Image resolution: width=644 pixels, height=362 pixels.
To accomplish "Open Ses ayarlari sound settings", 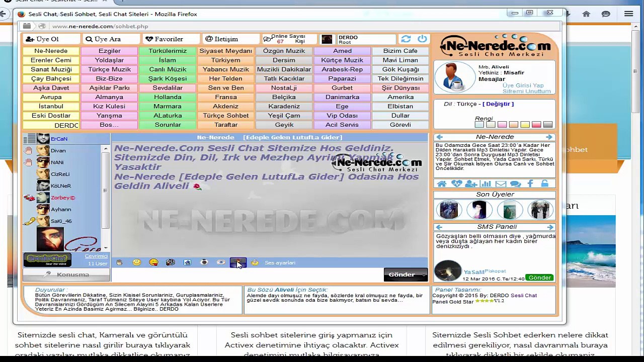I will click(x=280, y=263).
